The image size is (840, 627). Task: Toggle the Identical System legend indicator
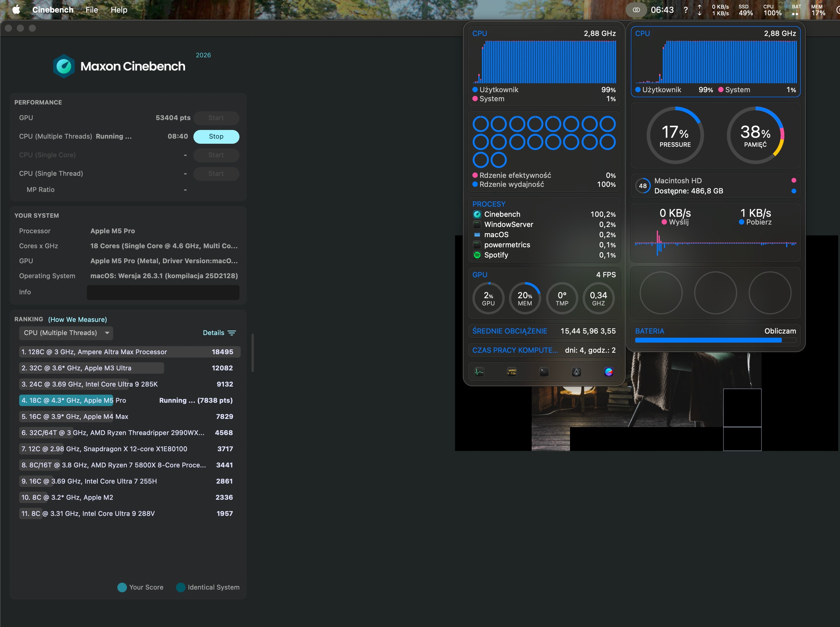coord(181,587)
